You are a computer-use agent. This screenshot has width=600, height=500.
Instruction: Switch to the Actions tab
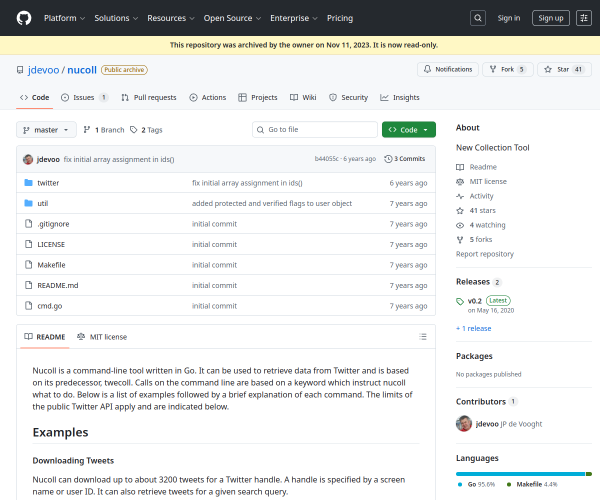[208, 98]
